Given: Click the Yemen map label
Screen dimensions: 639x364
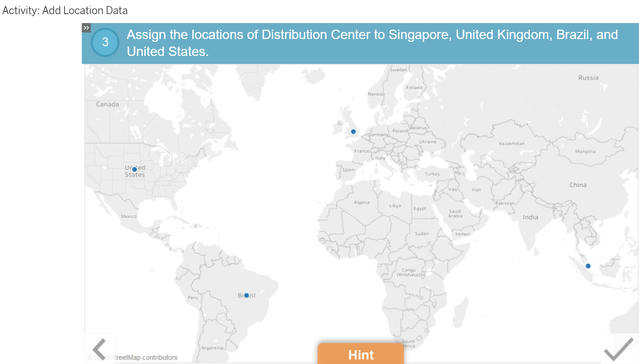Looking at the screenshot, I should click(x=462, y=234).
